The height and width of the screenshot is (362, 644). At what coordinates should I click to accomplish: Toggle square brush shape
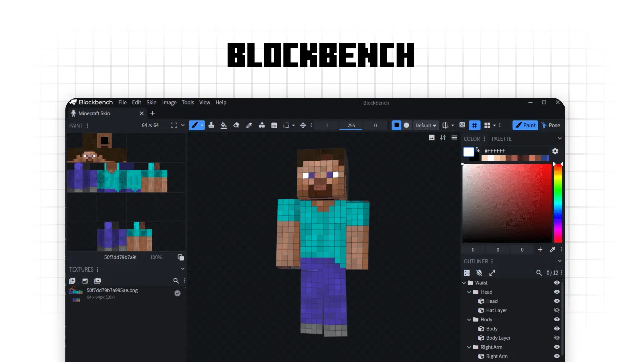click(x=397, y=125)
